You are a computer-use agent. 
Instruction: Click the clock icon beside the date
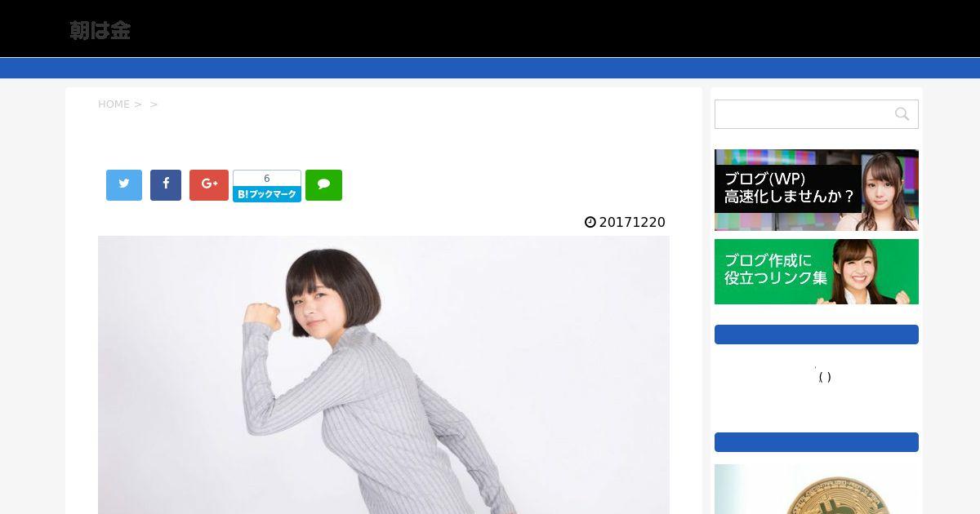tap(590, 222)
